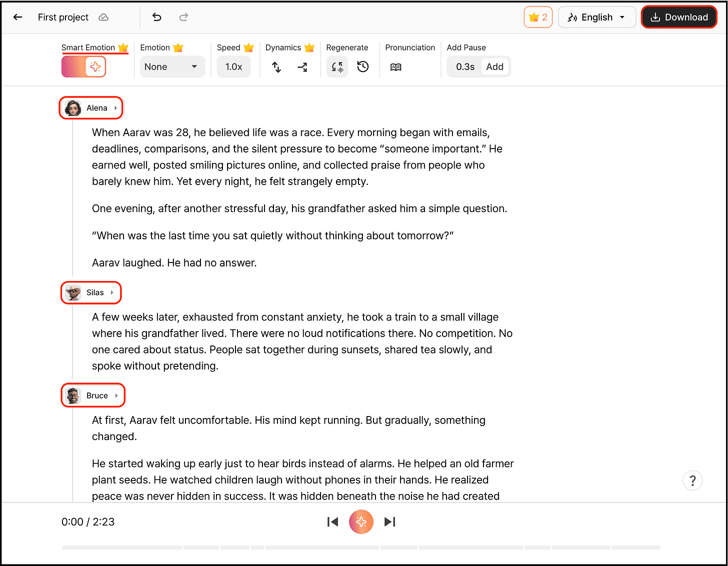
Task: Click the paragraph starting 'A few weeks later'
Action: (302, 341)
